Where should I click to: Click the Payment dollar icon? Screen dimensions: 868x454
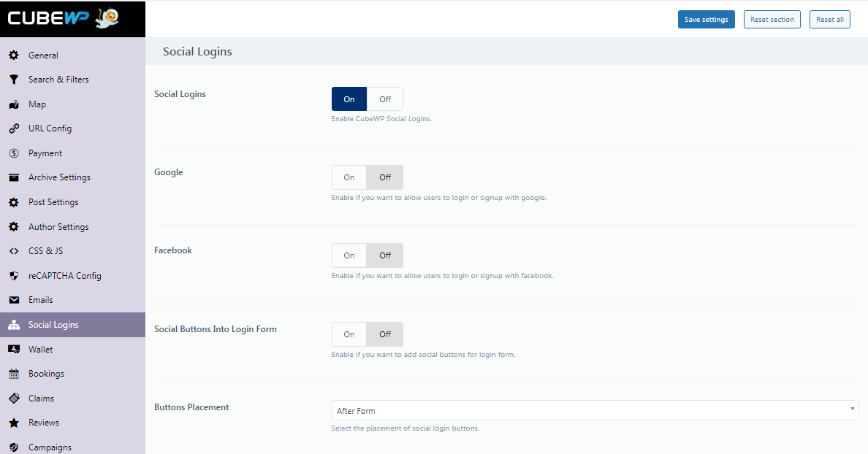pyautogui.click(x=14, y=153)
